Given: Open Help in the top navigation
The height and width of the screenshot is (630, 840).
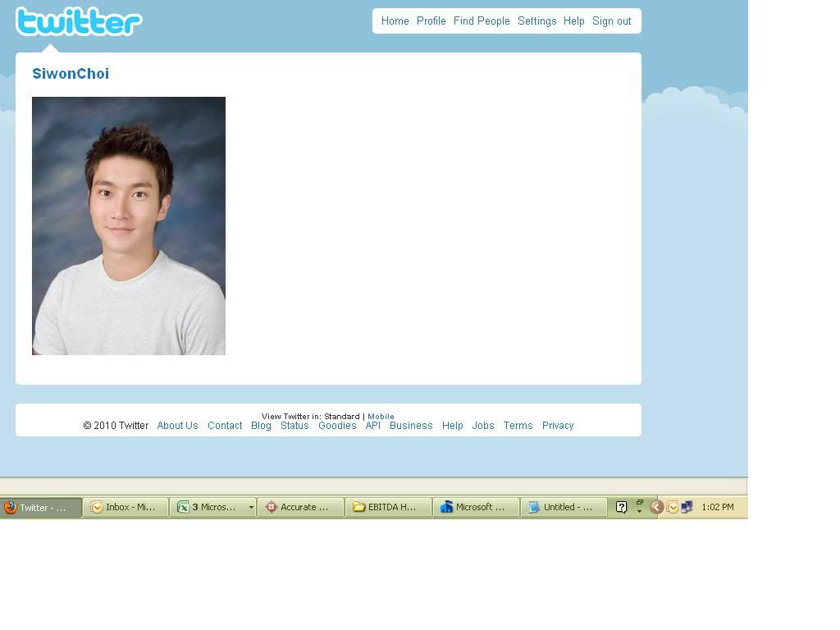Looking at the screenshot, I should (x=573, y=21).
